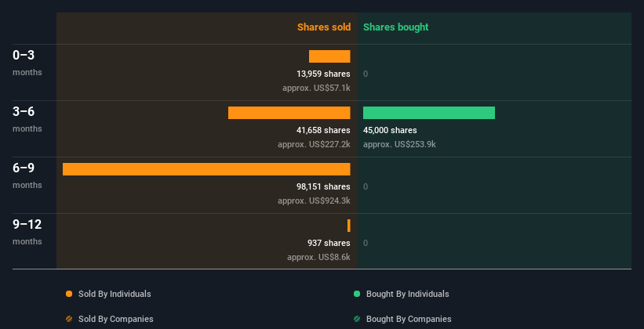
Task: Select the 3–6 months orange sold bar
Action: pyautogui.click(x=289, y=113)
